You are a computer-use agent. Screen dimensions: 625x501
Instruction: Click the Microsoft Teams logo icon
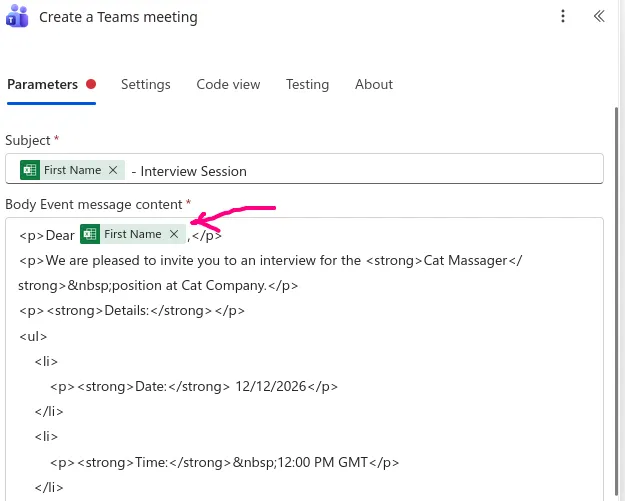[17, 17]
